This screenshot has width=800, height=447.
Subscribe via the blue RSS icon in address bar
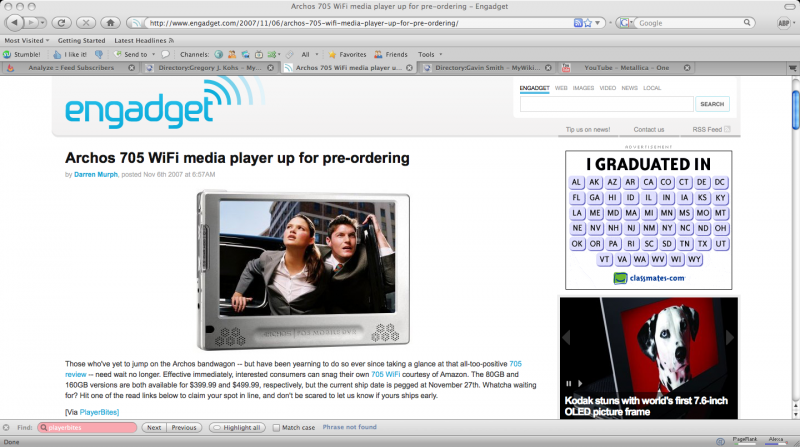click(578, 23)
